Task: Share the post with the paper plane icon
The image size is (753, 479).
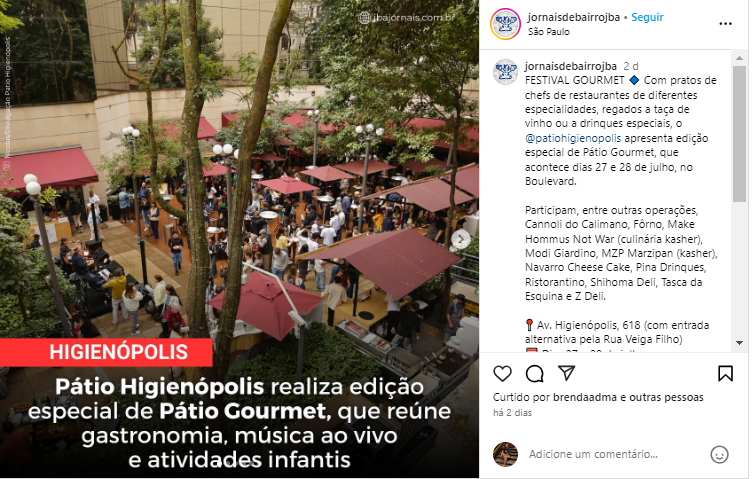Action: point(567,373)
